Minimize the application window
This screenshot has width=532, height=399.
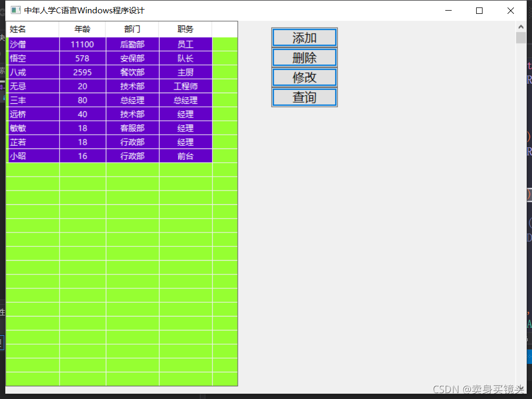click(448, 11)
